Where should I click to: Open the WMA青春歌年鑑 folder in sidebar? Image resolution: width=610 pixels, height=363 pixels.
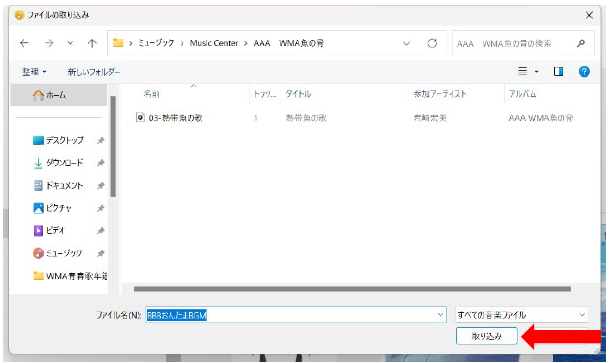(70, 276)
